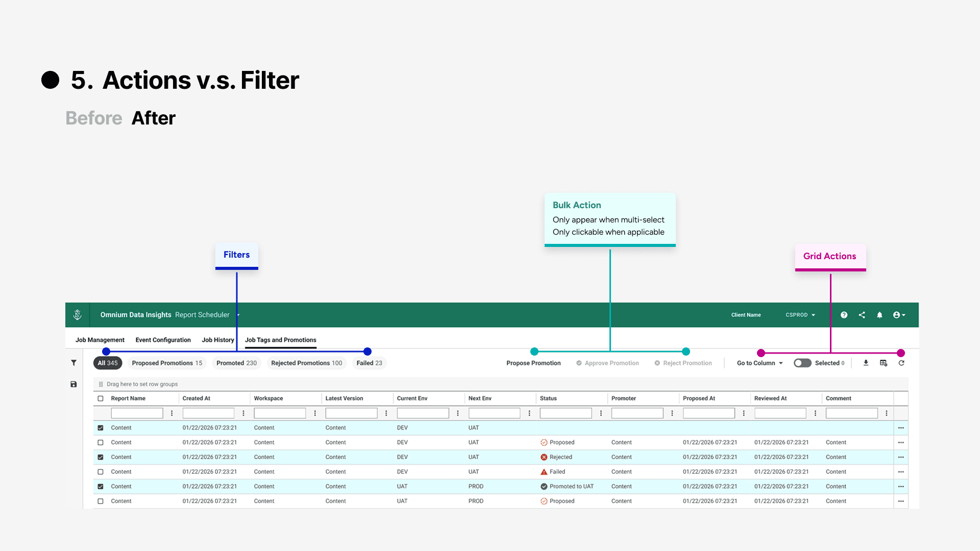Open Workspace column filter menu
This screenshot has height=551, width=980.
(315, 413)
